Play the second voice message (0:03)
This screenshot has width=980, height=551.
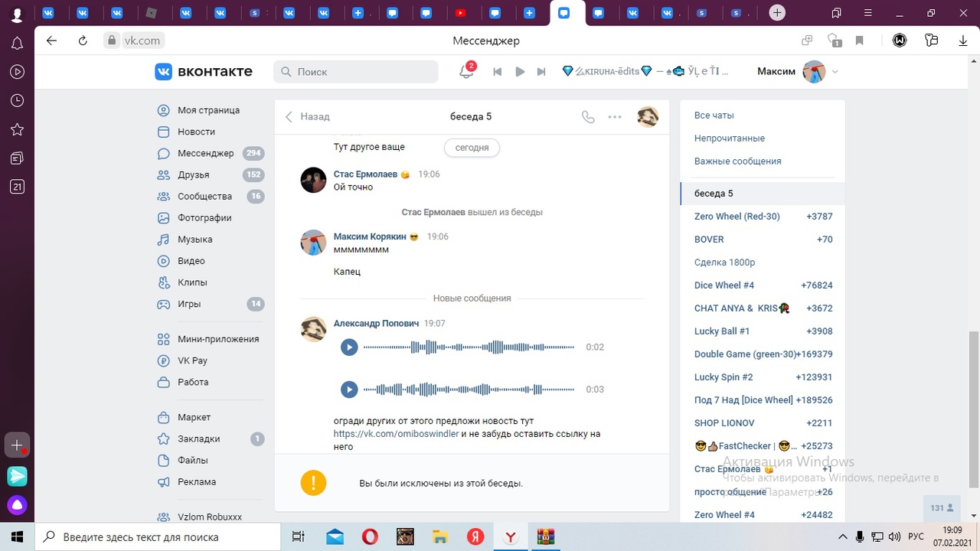349,390
